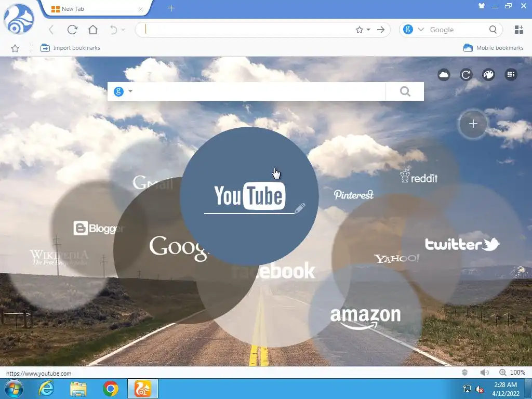The width and height of the screenshot is (532, 399).
Task: Open the reddit bubble
Action: (x=418, y=176)
